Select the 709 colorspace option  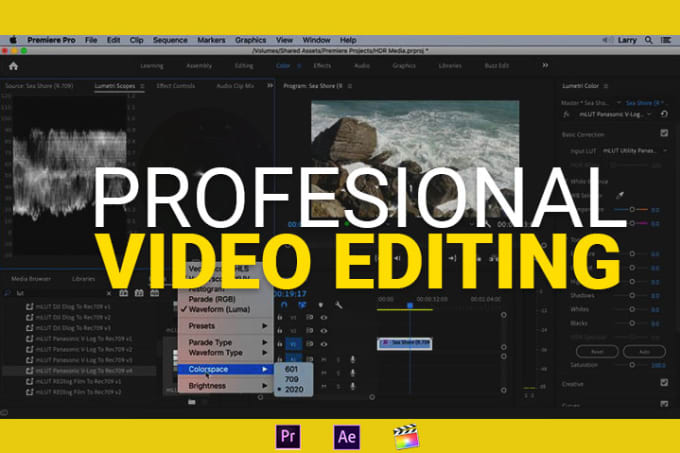pos(294,379)
